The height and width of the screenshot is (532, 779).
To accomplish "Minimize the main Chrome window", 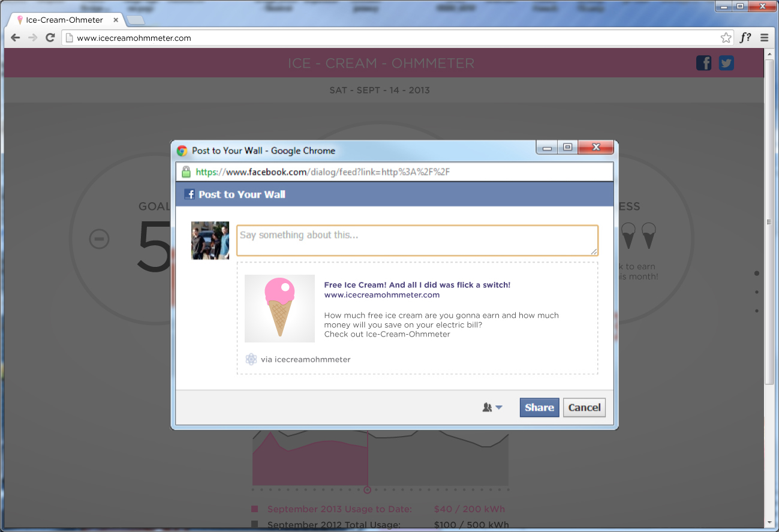I will (x=724, y=6).
